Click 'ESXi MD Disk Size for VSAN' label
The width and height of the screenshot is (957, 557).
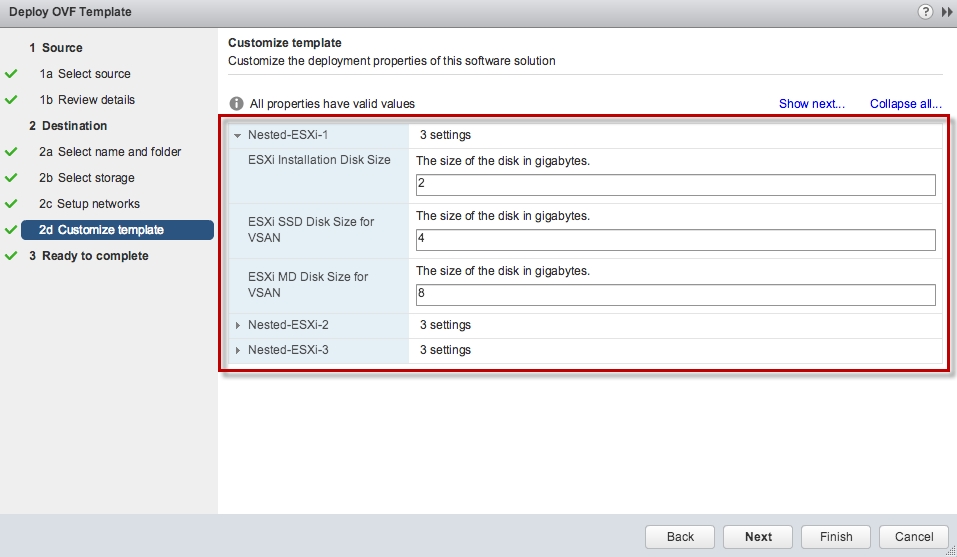(x=308, y=284)
